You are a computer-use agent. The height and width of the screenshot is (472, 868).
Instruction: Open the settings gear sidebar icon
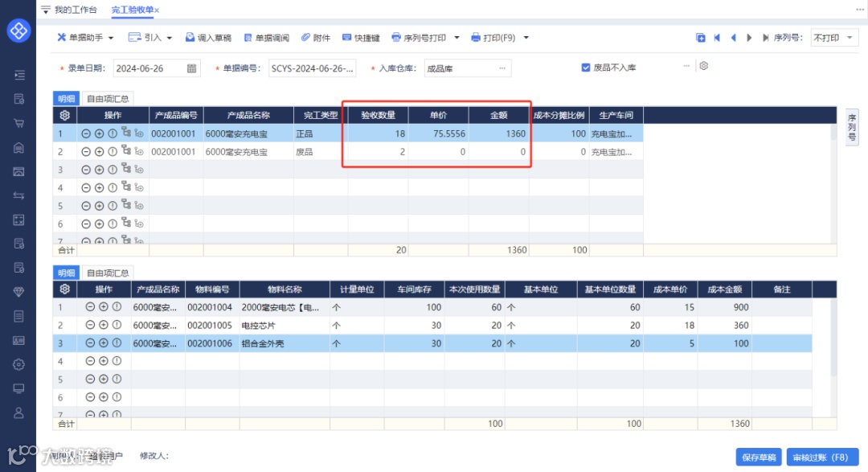point(18,364)
